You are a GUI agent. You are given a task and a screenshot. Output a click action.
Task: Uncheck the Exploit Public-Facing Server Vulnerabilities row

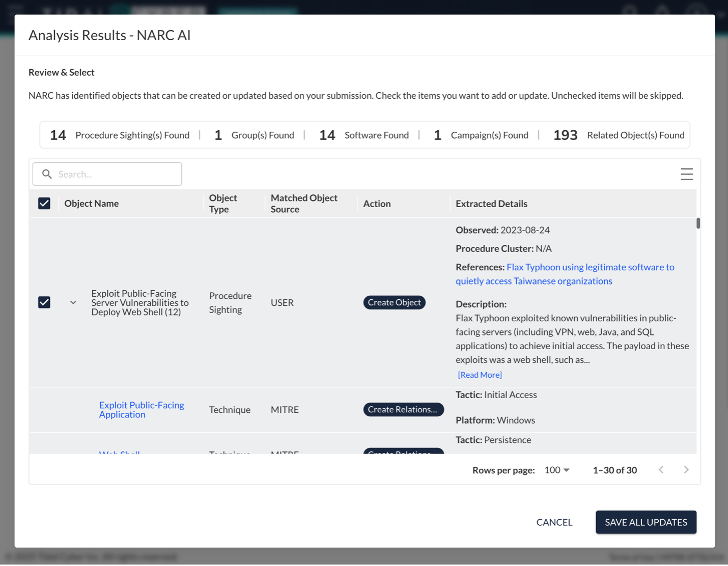point(44,302)
